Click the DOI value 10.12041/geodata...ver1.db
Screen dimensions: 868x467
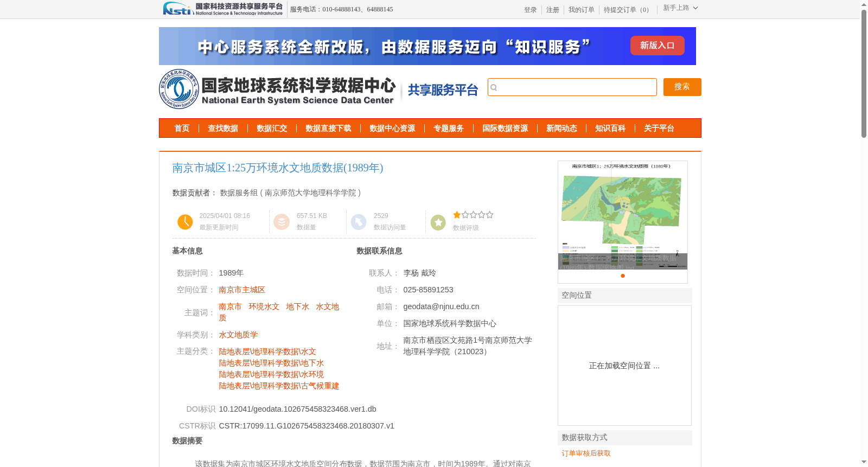[x=297, y=410]
